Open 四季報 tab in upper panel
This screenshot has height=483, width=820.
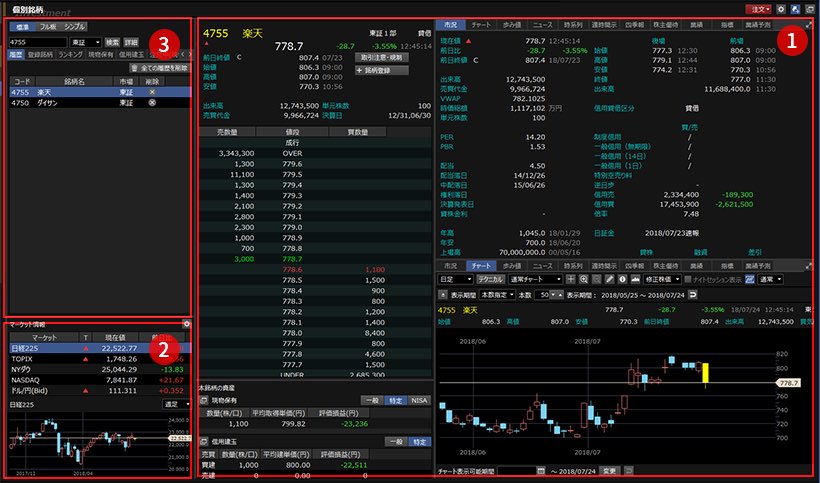[634, 25]
